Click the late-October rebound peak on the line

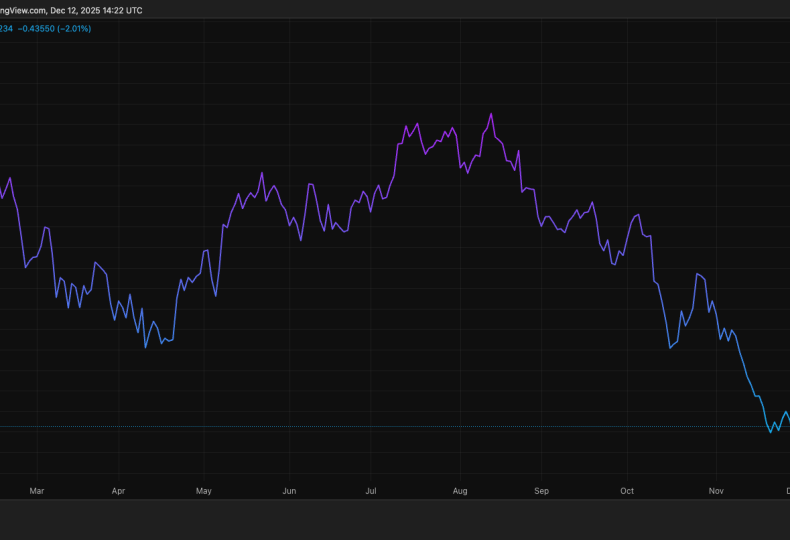(697, 273)
